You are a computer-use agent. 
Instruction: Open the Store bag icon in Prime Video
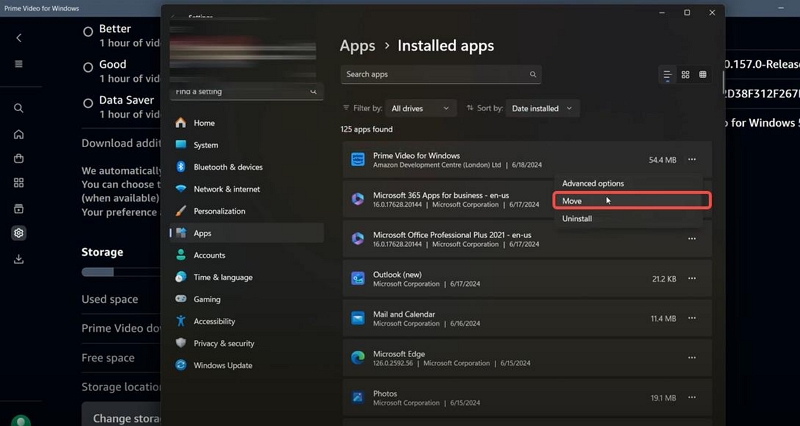pyautogui.click(x=19, y=159)
